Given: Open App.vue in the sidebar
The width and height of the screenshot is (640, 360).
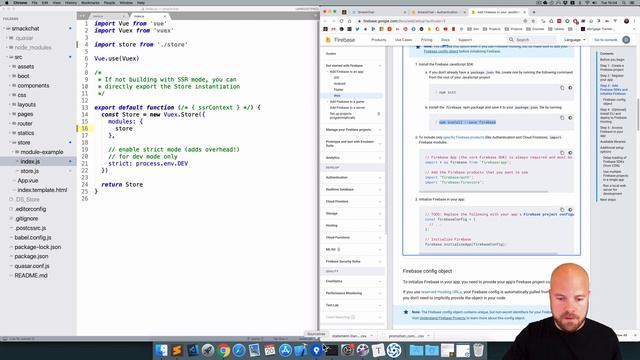Looking at the screenshot, I should [28, 180].
